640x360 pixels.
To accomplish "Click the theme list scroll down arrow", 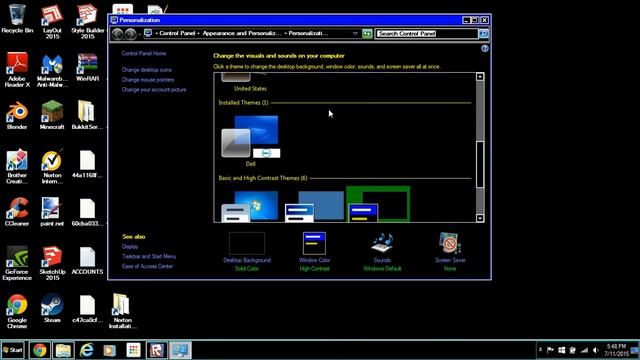I will (x=480, y=218).
